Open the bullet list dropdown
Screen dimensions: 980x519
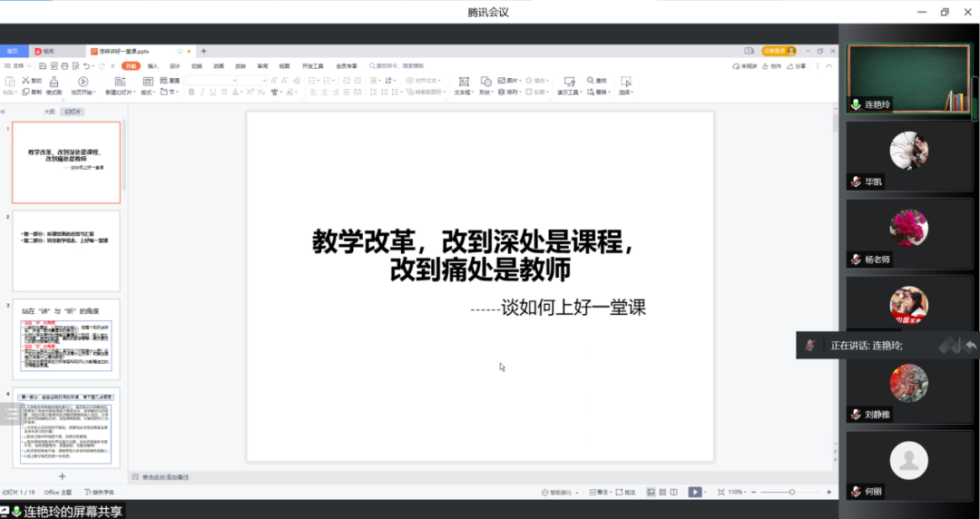318,81
